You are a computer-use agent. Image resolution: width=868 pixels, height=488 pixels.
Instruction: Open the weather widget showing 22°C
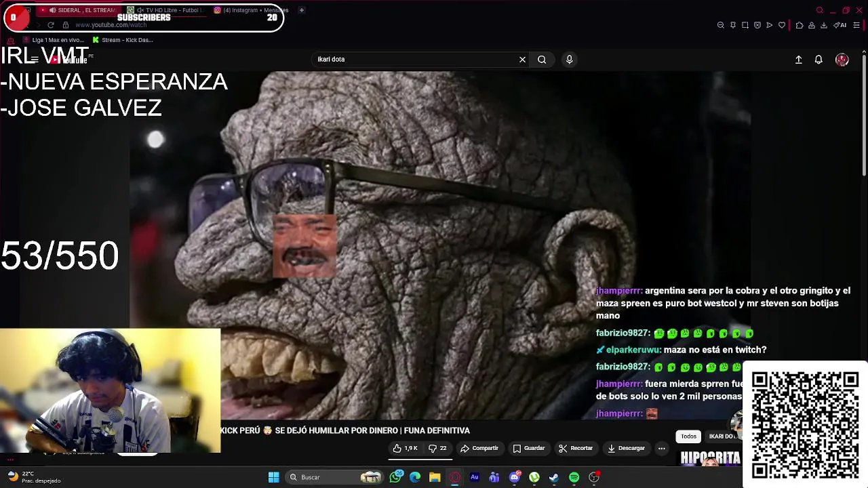[34, 477]
